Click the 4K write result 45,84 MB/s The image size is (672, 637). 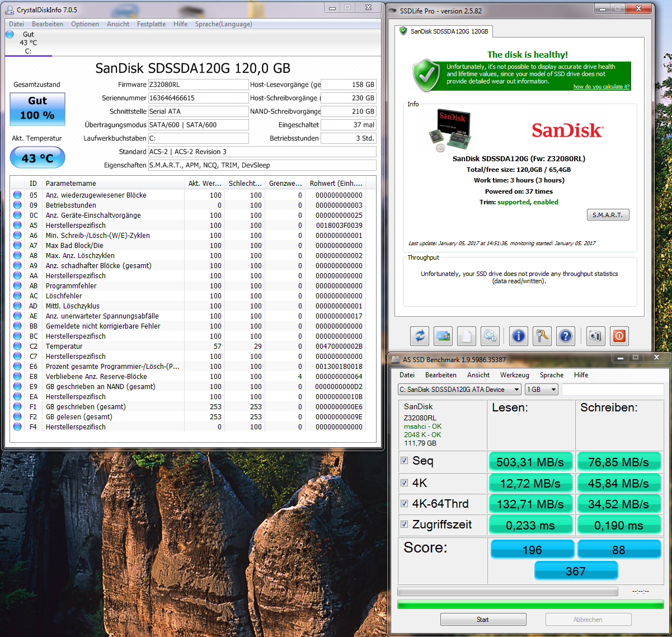pos(619,483)
